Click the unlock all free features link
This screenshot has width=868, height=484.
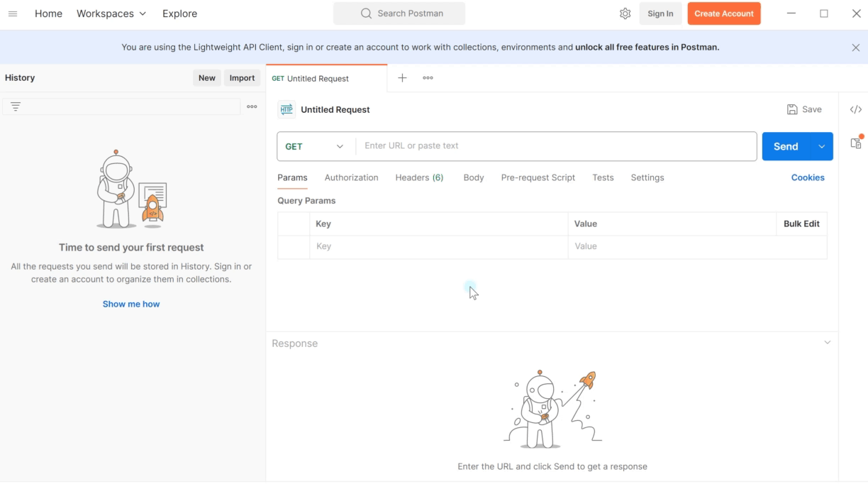click(647, 48)
